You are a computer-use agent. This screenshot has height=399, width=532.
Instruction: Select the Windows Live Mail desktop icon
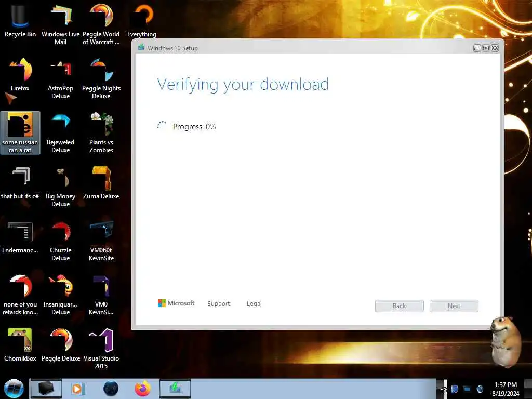60,24
